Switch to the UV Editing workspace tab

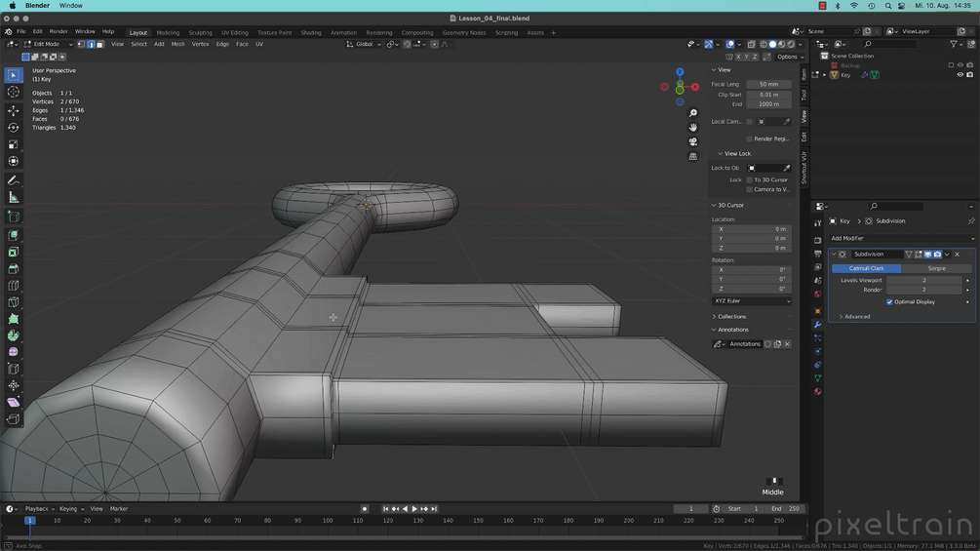234,32
